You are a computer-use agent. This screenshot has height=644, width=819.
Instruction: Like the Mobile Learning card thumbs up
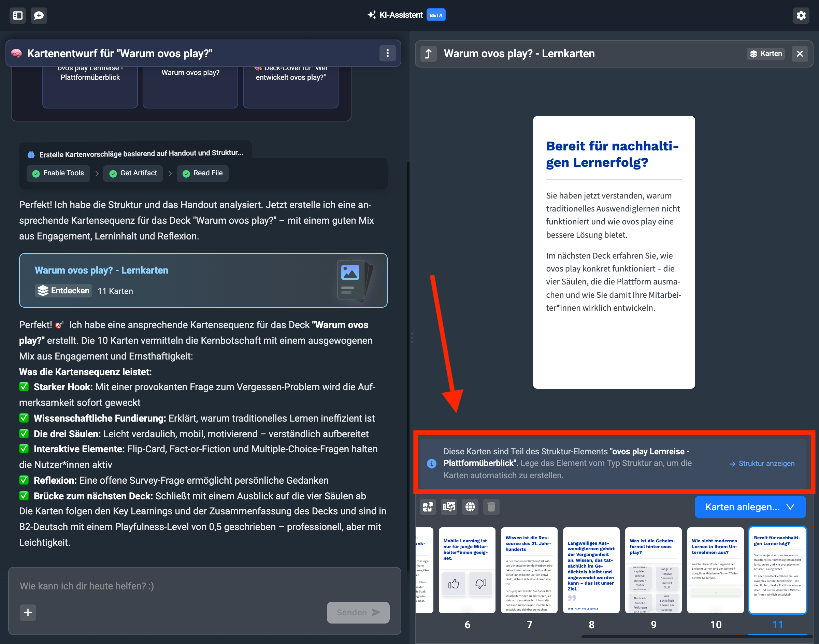coord(454,584)
